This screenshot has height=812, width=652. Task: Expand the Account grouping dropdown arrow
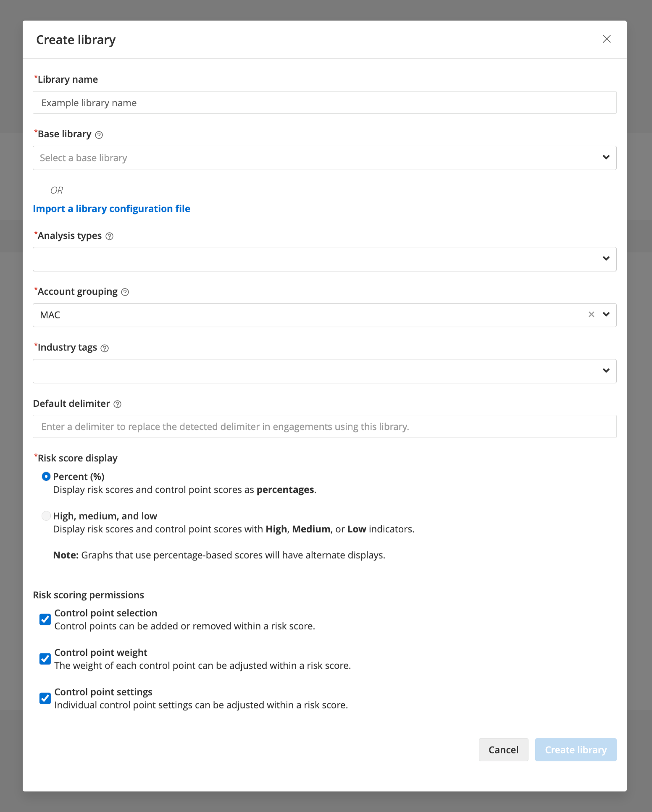606,314
